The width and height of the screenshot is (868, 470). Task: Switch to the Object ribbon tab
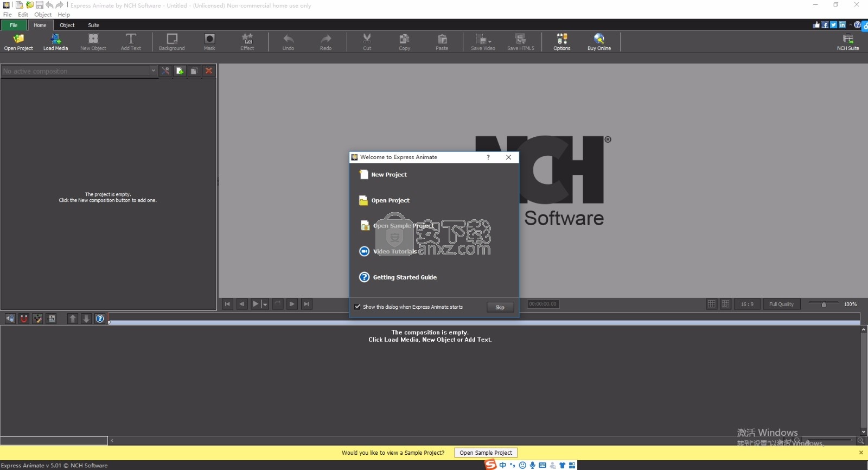(x=67, y=25)
